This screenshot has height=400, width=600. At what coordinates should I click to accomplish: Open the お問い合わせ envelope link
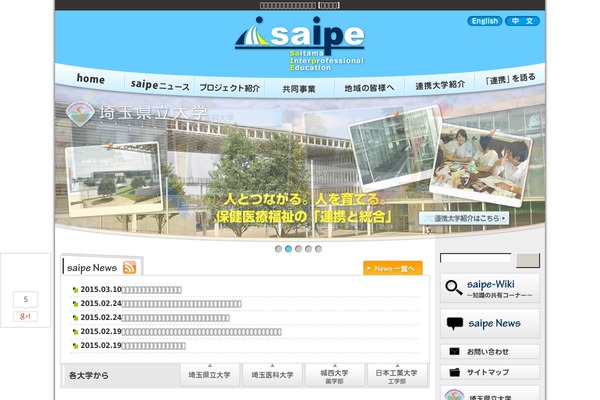pos(490,351)
